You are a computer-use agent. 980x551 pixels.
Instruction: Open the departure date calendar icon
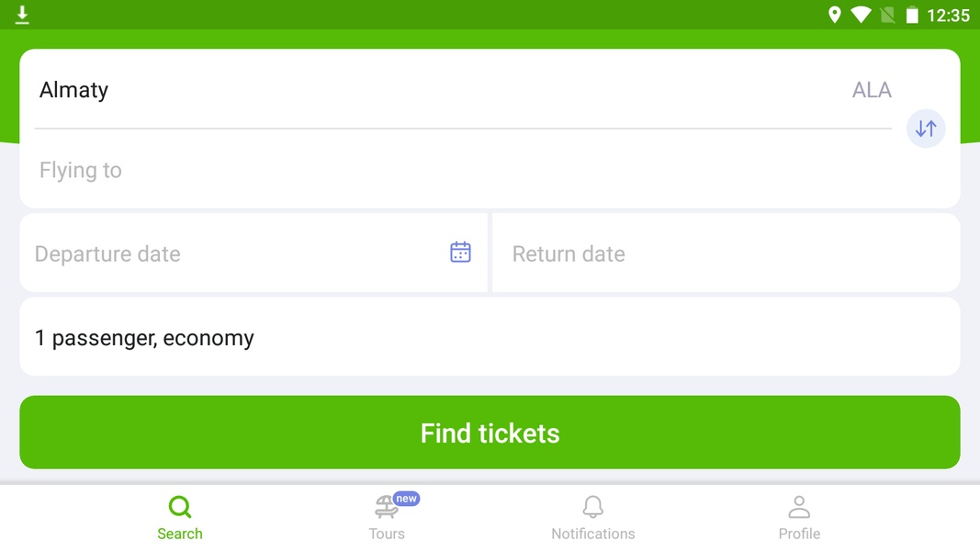pyautogui.click(x=461, y=253)
